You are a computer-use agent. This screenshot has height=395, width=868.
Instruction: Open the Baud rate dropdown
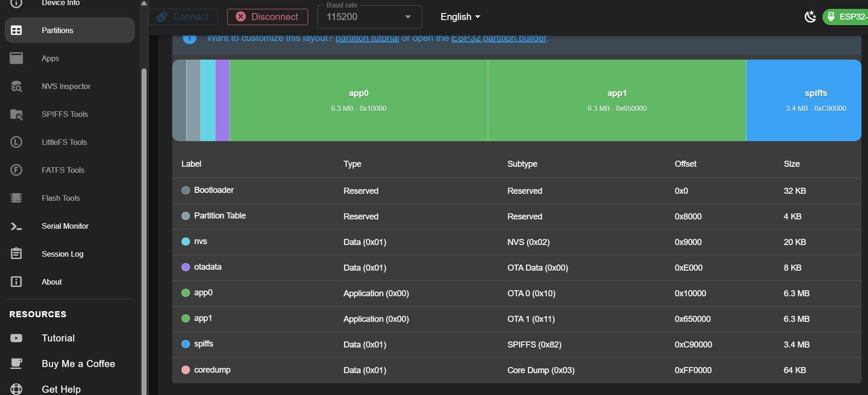370,17
